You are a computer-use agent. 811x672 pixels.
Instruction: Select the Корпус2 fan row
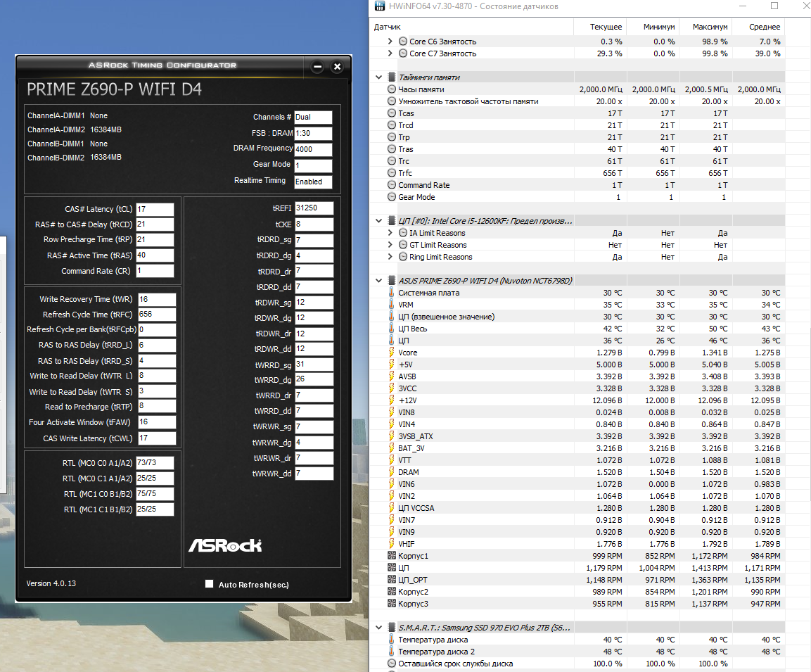tap(577, 591)
